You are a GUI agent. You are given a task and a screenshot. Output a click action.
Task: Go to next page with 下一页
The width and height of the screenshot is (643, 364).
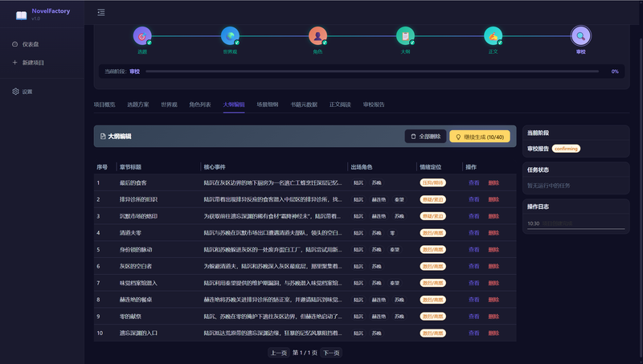pos(331,353)
